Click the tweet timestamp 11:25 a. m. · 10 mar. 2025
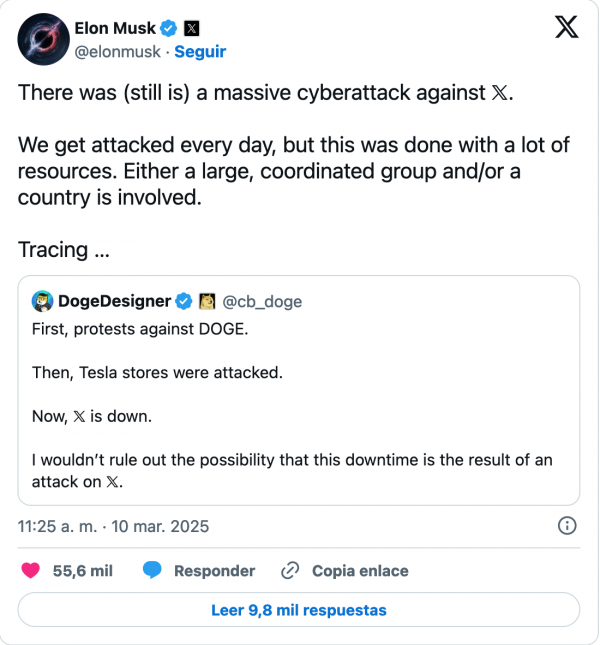 [x=113, y=526]
